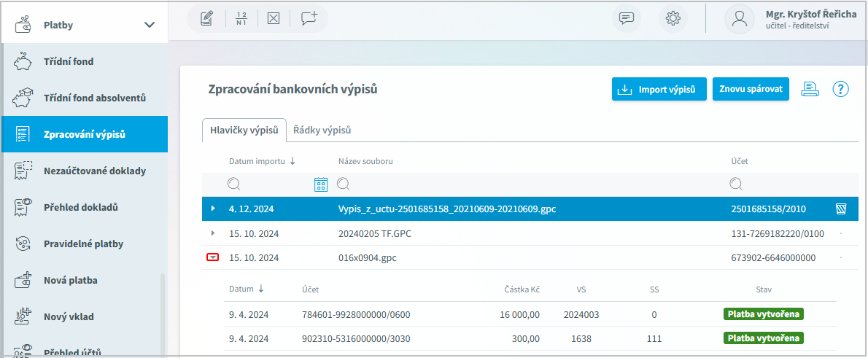The width and height of the screenshot is (868, 358).
Task: Open messages chat icon in header
Action: pyautogui.click(x=626, y=19)
